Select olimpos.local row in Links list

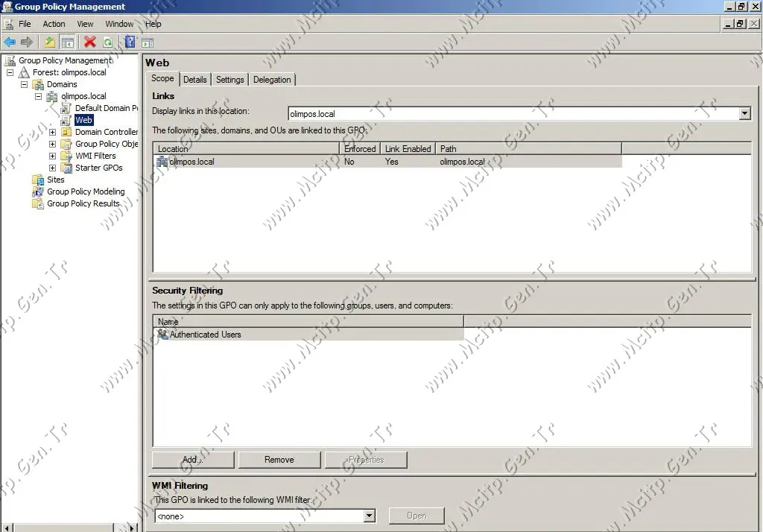[x=387, y=161]
